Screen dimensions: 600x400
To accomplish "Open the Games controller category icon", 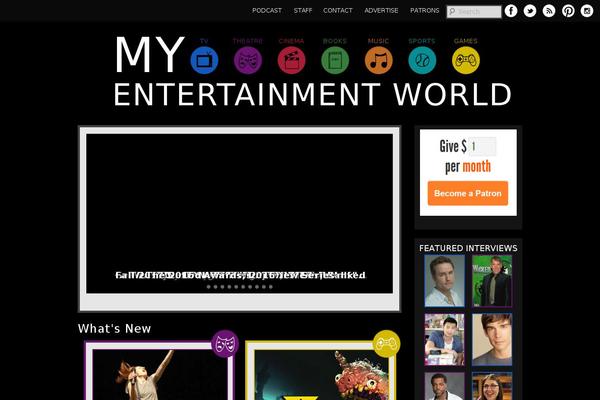I will [x=466, y=60].
